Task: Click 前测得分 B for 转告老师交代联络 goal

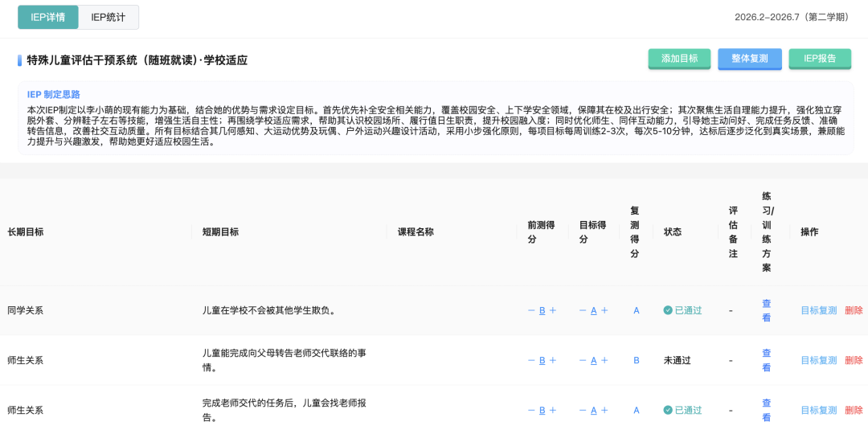Action: [542, 360]
